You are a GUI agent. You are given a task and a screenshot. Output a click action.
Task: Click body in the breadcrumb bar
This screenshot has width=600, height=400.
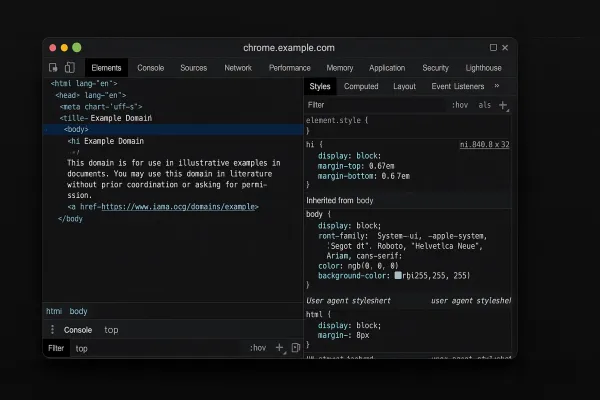click(x=78, y=311)
